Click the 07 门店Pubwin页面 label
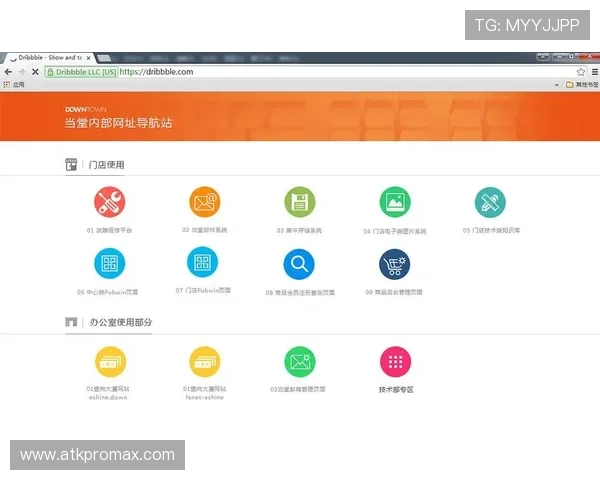Viewport: 600px width, 480px height. (x=203, y=291)
